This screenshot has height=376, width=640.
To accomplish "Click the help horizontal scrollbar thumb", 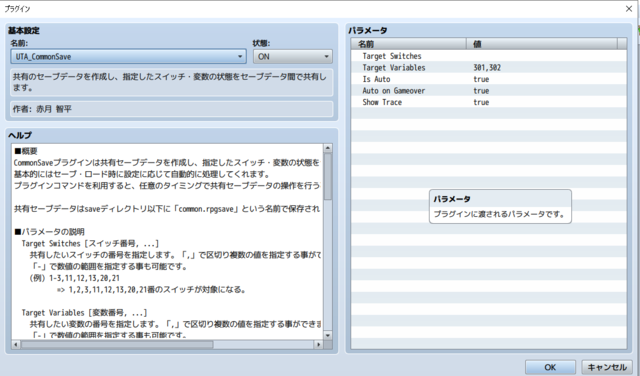I will pos(117,345).
